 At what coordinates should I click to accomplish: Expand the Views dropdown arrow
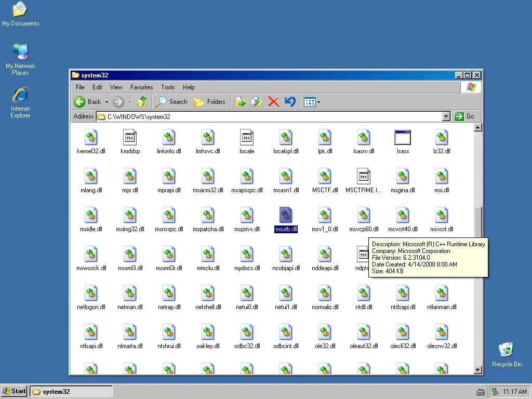[318, 102]
